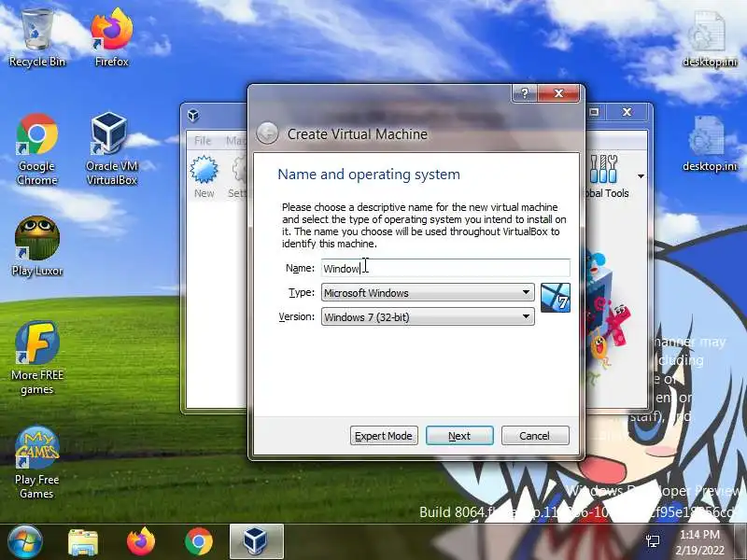Screen dimensions: 747x560
Task: Close the Create Virtual Machine dialog
Action: coord(558,93)
